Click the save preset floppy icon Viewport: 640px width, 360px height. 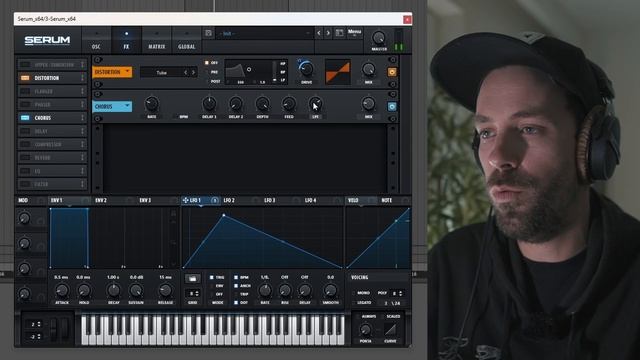[x=208, y=33]
